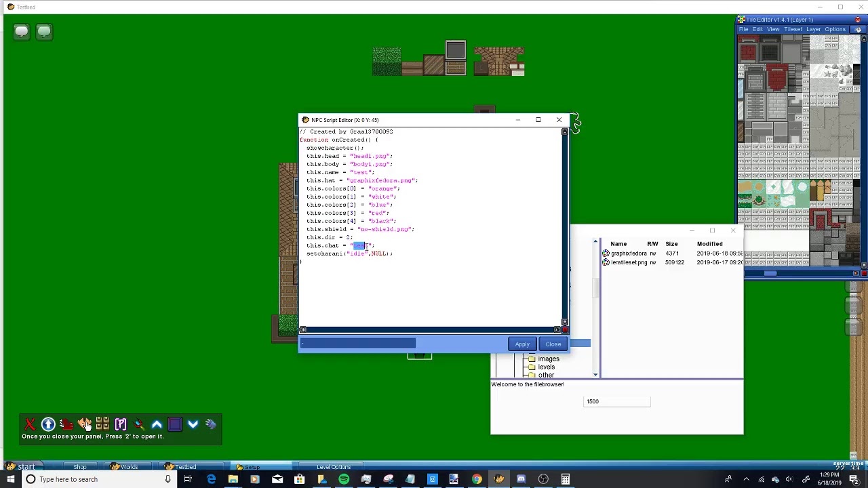Click the brown grid tiles icon in the tool panel
The height and width of the screenshot is (488, 868).
102,424
